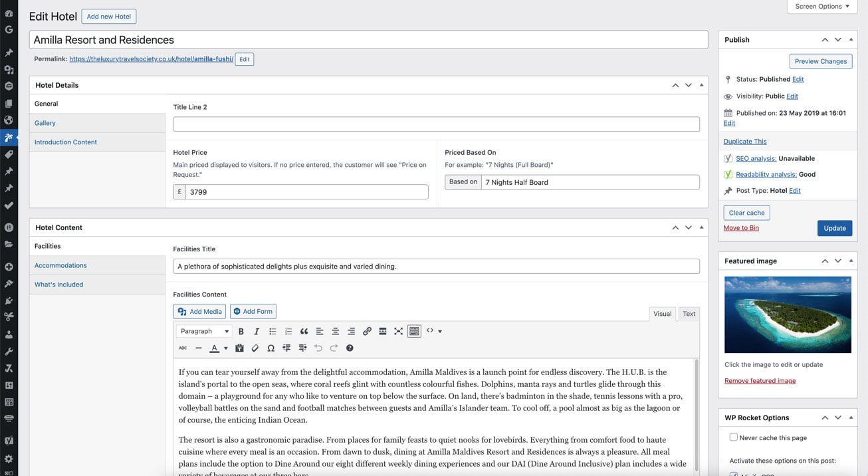The height and width of the screenshot is (476, 868).
Task: Insert Read More tag
Action: (x=383, y=331)
